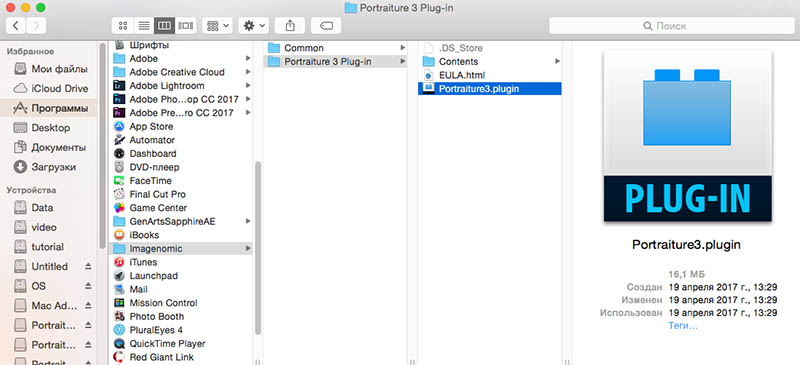Screen dimensions: 800x365
Task: Open Мои файлы in the sidebar
Action: (x=51, y=69)
